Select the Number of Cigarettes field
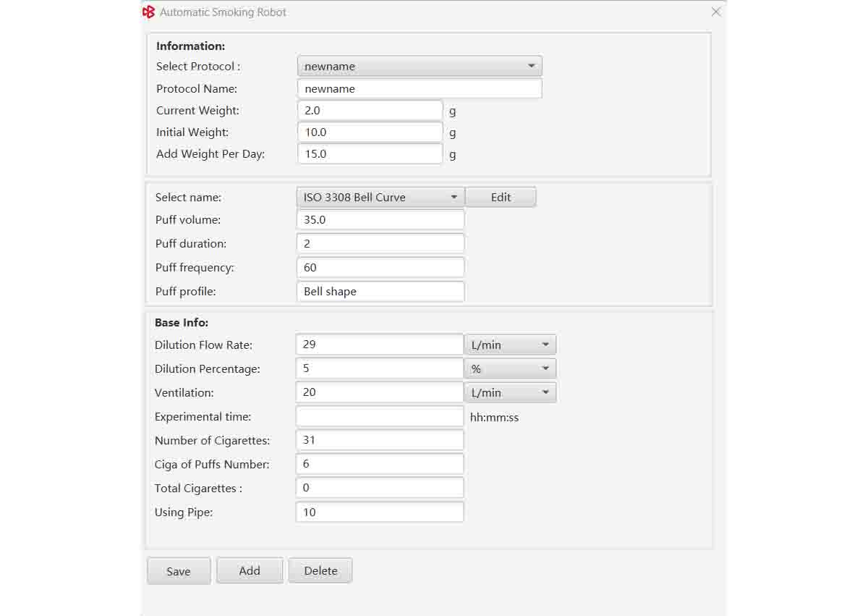 pyautogui.click(x=380, y=440)
